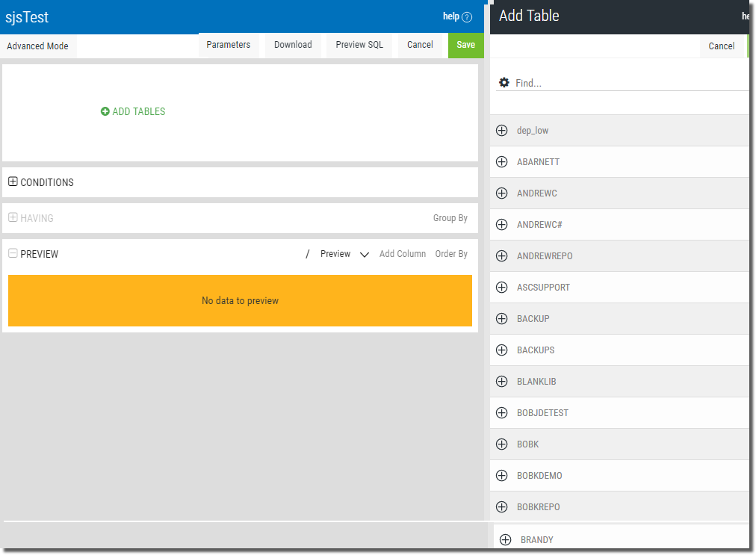This screenshot has height=555, width=756.
Task: Click the Find search input field
Action: [x=628, y=83]
